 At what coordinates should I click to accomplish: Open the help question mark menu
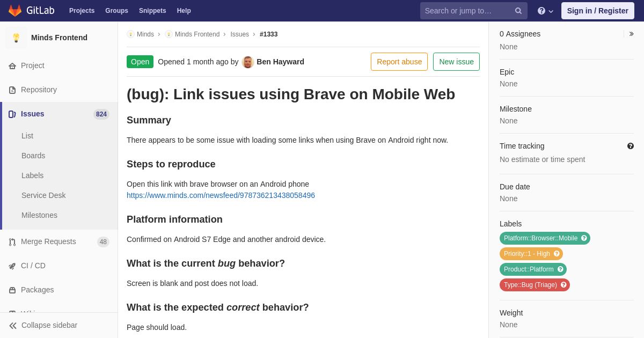(545, 11)
